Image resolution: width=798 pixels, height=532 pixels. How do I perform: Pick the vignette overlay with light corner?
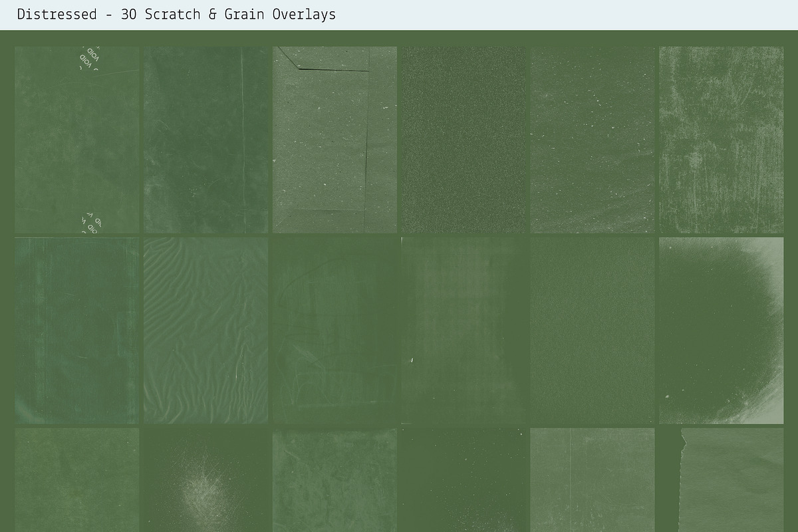(x=721, y=331)
